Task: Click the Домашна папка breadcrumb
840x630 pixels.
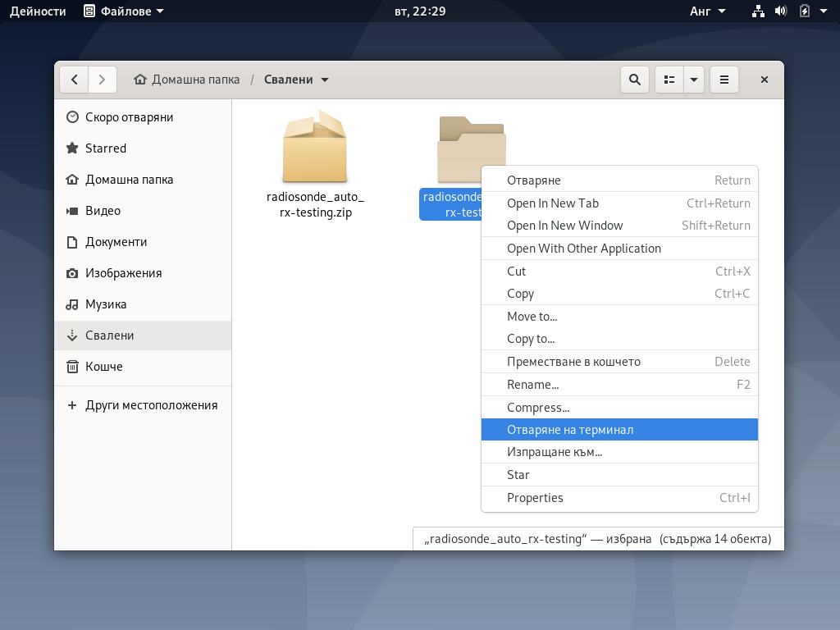Action: [x=186, y=80]
